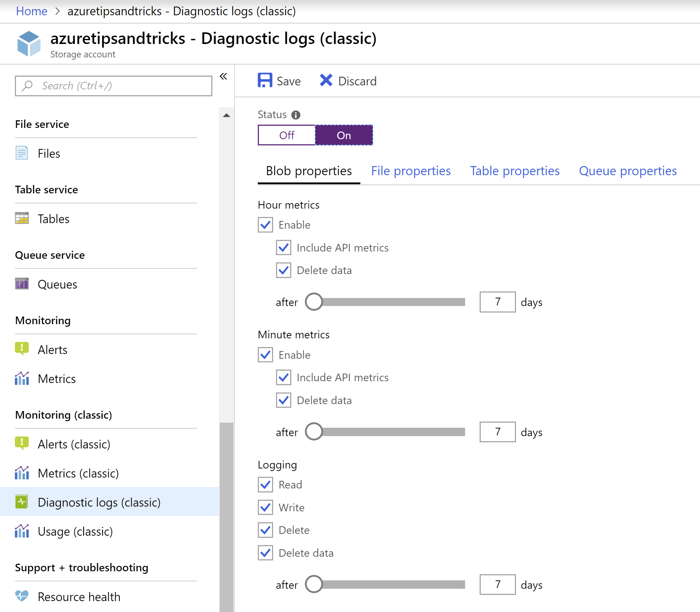700x612 pixels.
Task: Click the Save disk icon
Action: pyautogui.click(x=265, y=80)
